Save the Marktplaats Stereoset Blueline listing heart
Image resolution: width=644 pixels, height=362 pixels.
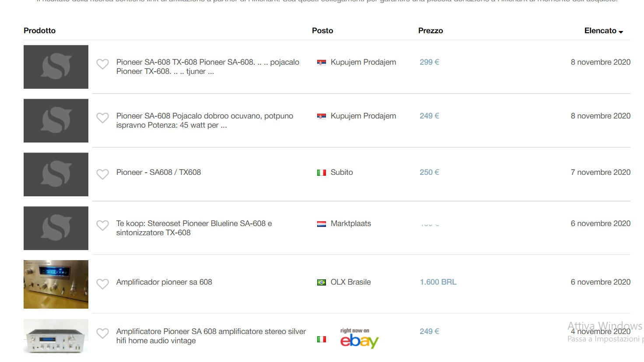(x=102, y=225)
